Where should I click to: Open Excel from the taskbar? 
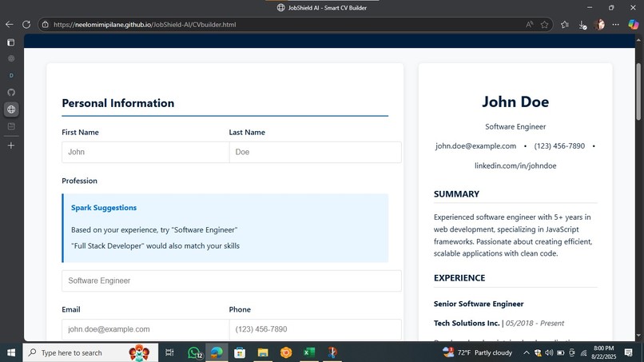[309, 352]
